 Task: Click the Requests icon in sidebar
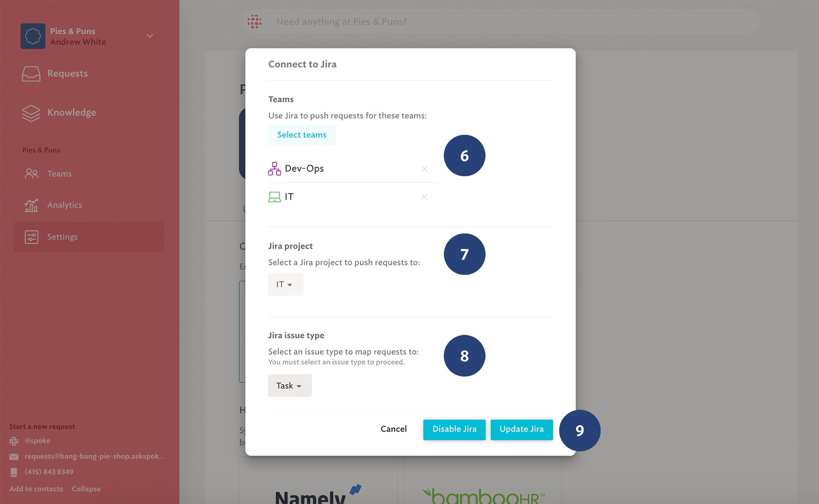[x=30, y=73]
